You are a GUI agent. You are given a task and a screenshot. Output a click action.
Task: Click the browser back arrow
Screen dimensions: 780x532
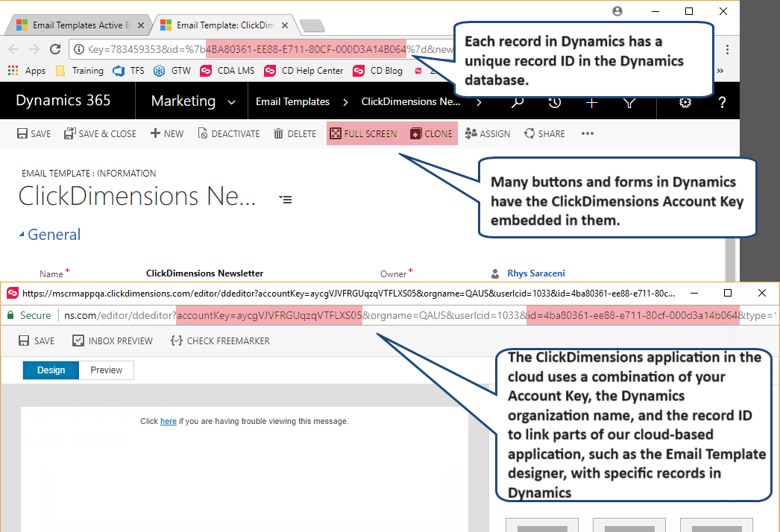[x=13, y=49]
